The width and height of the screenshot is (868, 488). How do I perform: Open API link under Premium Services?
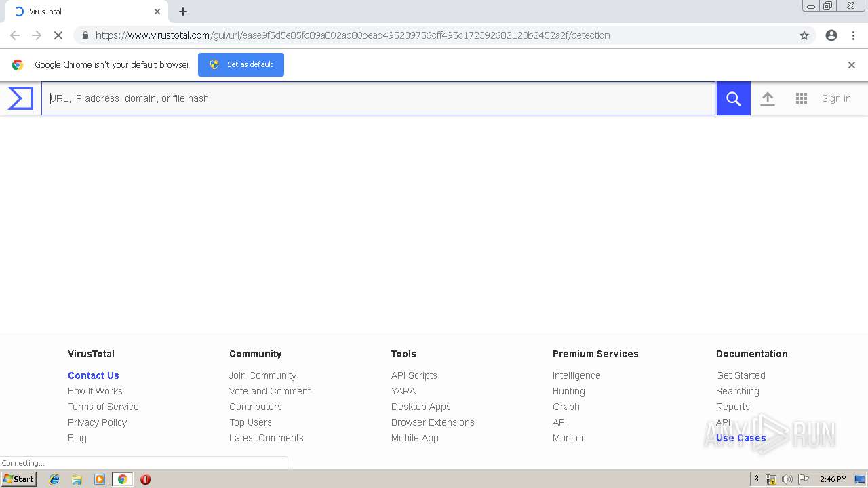559,422
